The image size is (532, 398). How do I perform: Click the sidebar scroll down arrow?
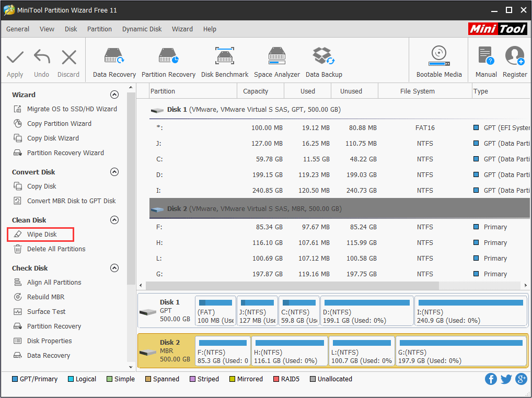point(131,367)
